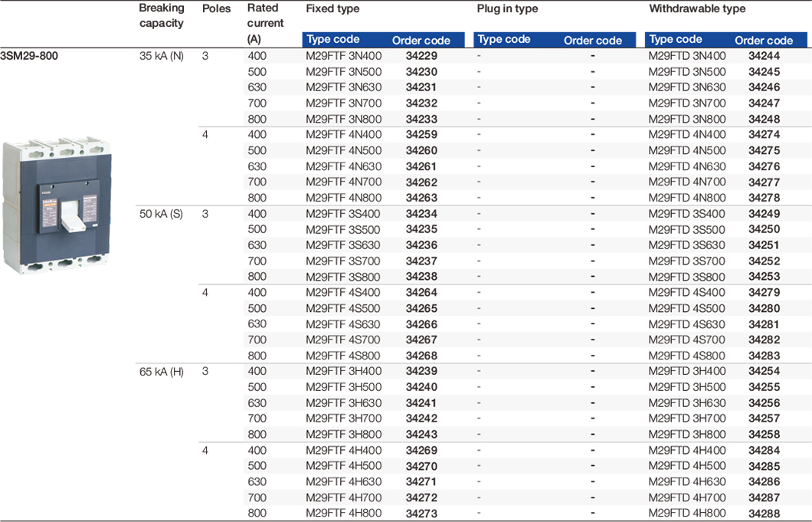Click the Plug in type column heading
The image size is (812, 522).
click(x=507, y=9)
